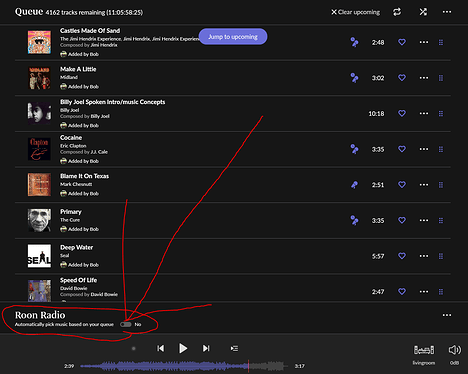Click reorder handle of Deep Water
The image size is (468, 374).
pos(441,256)
